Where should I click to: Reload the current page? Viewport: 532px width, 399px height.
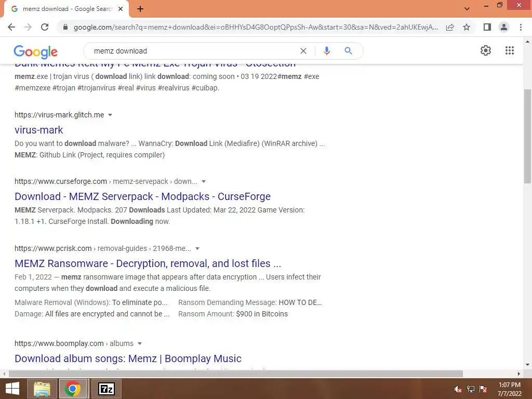coord(45,27)
